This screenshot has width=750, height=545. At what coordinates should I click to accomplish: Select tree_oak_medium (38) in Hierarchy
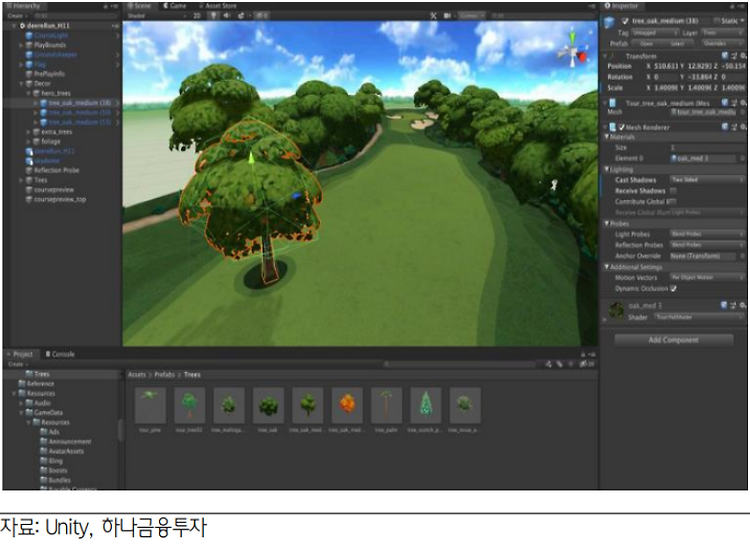pos(79,103)
